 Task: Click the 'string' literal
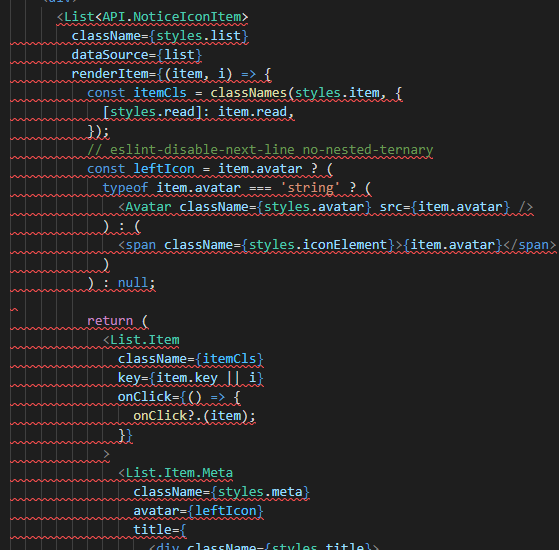pyautogui.click(x=310, y=188)
